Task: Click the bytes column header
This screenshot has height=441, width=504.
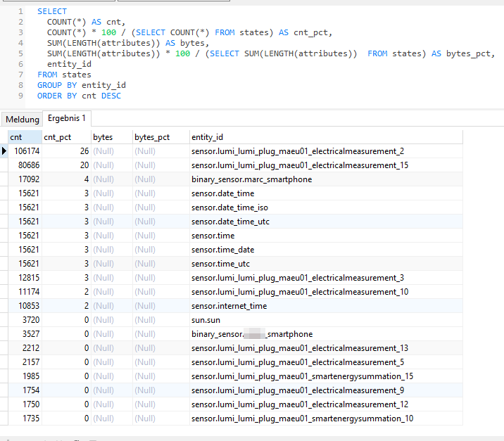Action: click(x=112, y=137)
